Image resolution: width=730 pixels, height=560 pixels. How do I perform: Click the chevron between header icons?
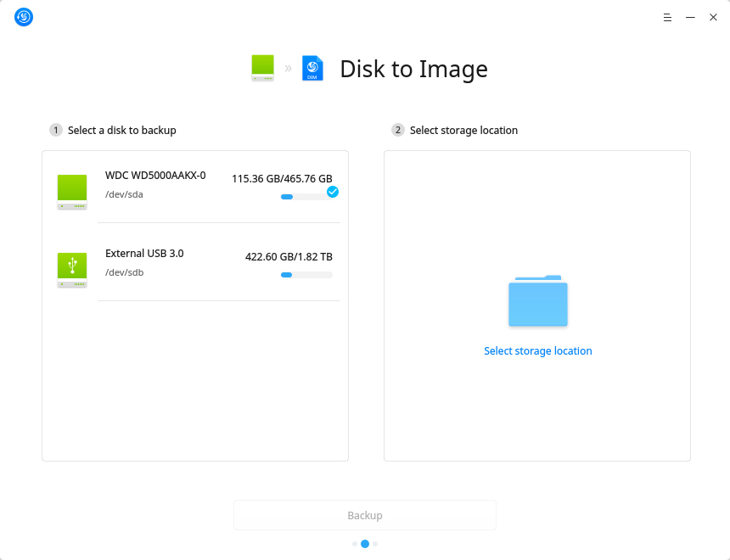point(289,68)
